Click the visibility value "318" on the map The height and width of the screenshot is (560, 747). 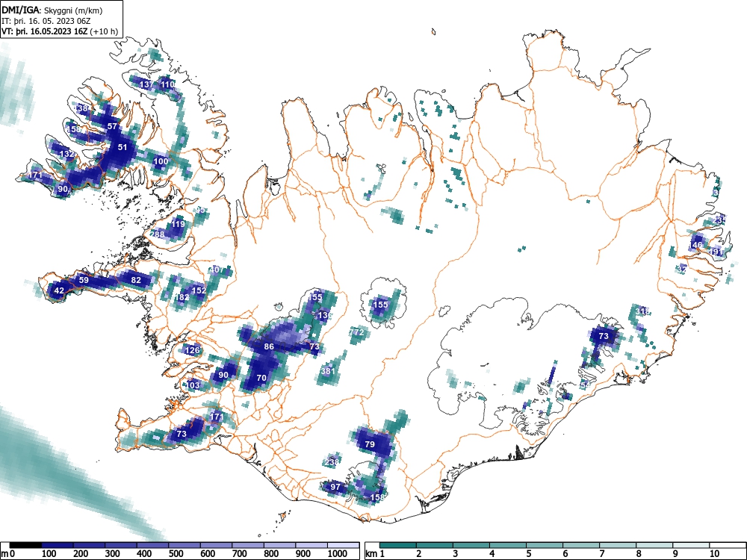click(x=642, y=312)
